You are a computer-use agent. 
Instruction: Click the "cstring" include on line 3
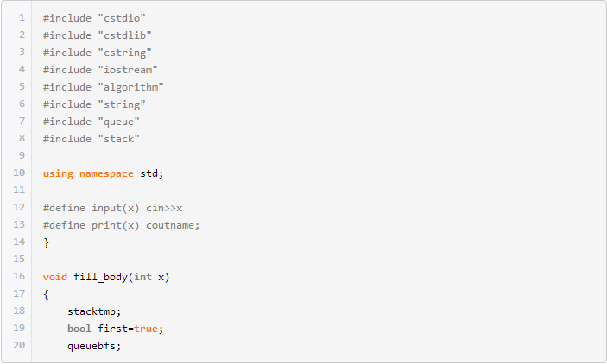(x=124, y=53)
